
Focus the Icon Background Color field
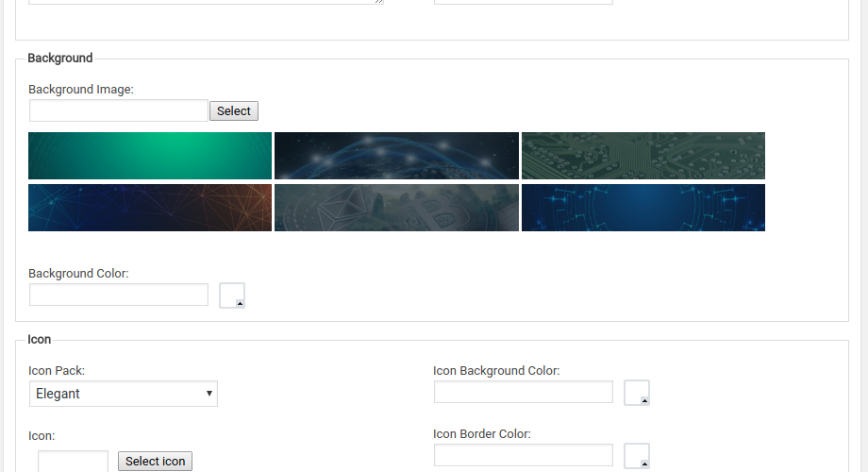(524, 392)
